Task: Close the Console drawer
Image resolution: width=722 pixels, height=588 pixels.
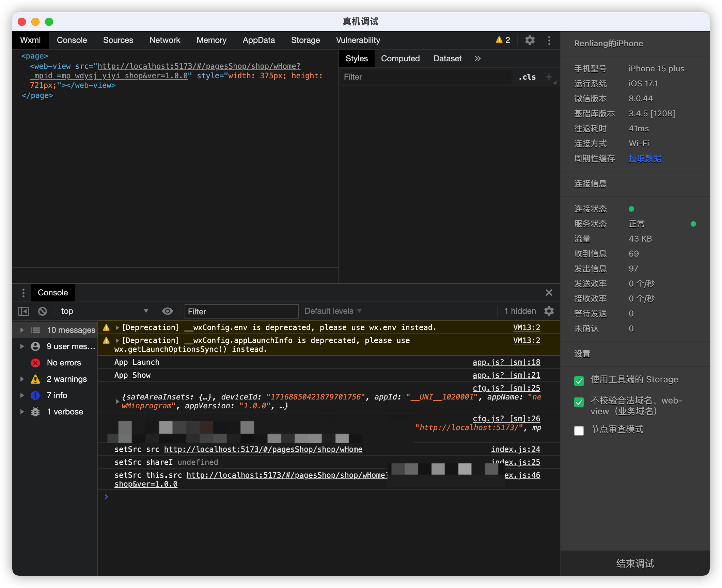Action: (x=549, y=293)
